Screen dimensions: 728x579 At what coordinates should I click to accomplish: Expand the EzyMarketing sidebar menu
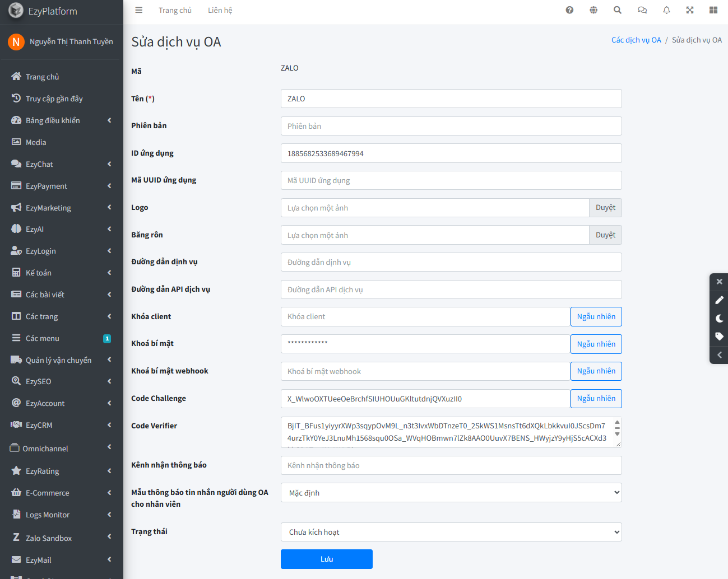pos(62,208)
